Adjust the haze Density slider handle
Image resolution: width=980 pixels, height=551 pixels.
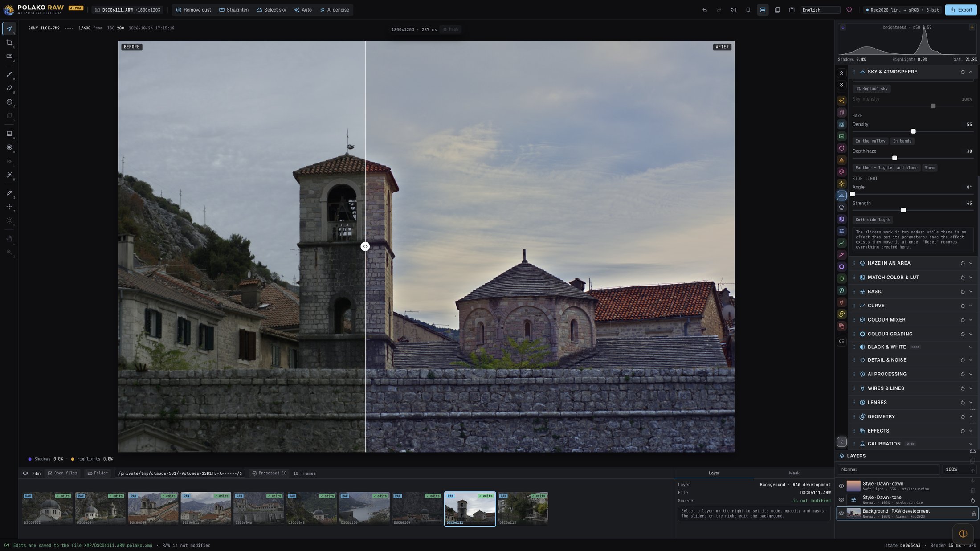(913, 131)
